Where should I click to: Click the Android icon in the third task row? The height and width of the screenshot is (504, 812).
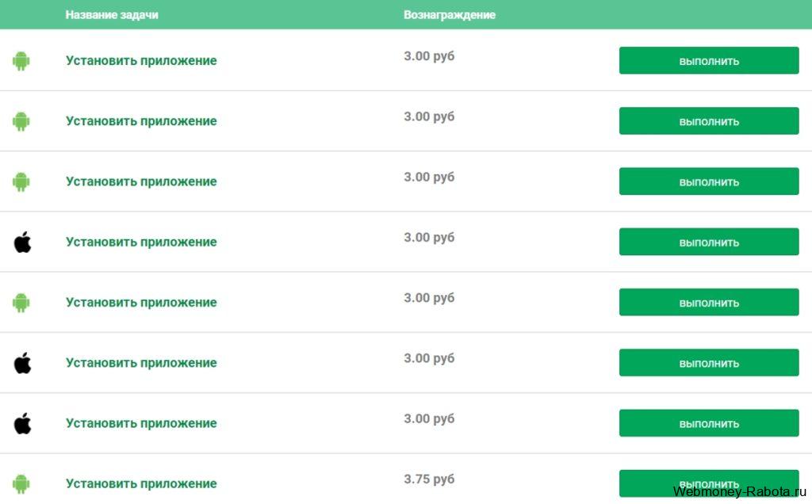pyautogui.click(x=21, y=182)
